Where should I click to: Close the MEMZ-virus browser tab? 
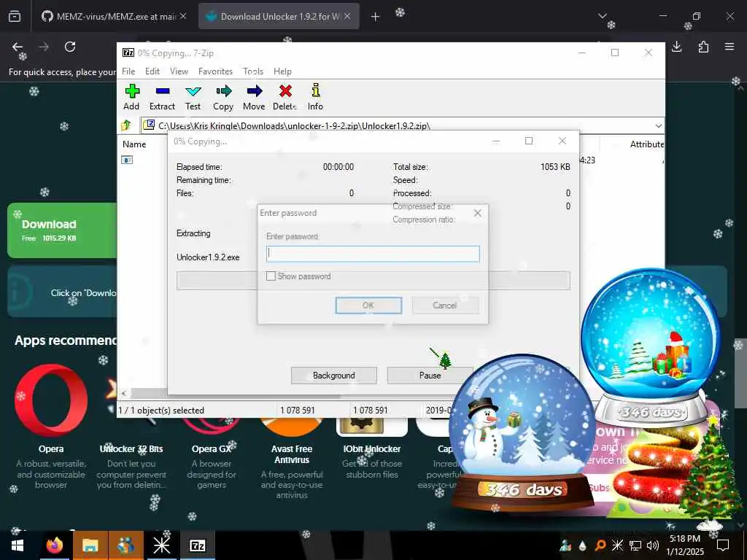[x=183, y=17]
